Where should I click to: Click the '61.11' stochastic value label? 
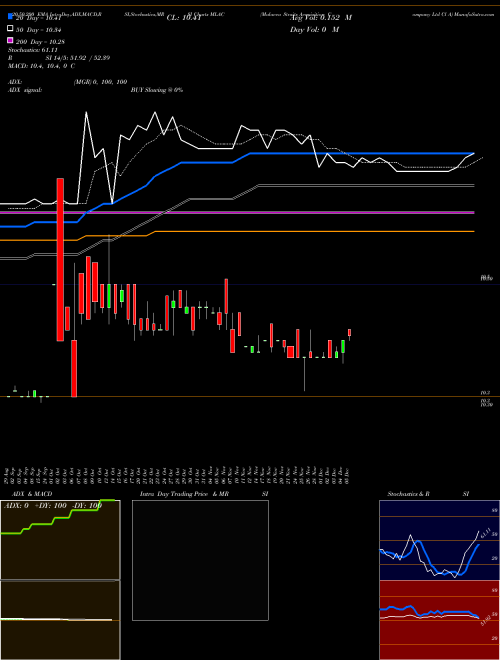pos(485,533)
